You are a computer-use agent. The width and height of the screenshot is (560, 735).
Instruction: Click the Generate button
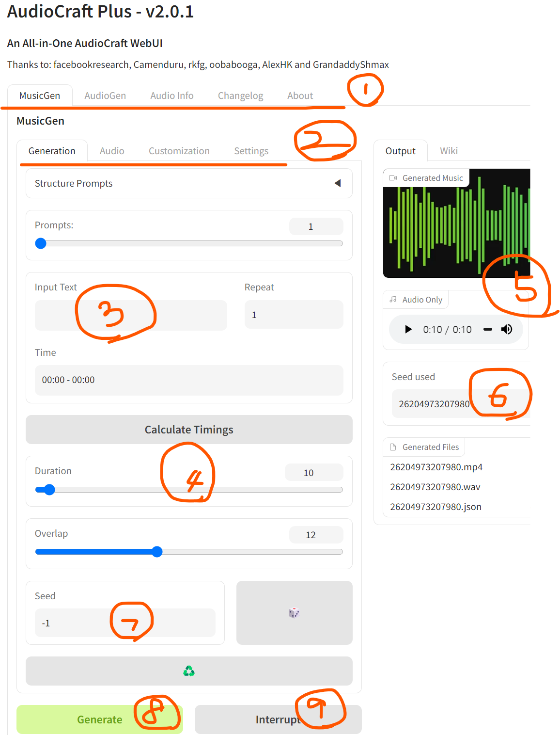point(100,719)
